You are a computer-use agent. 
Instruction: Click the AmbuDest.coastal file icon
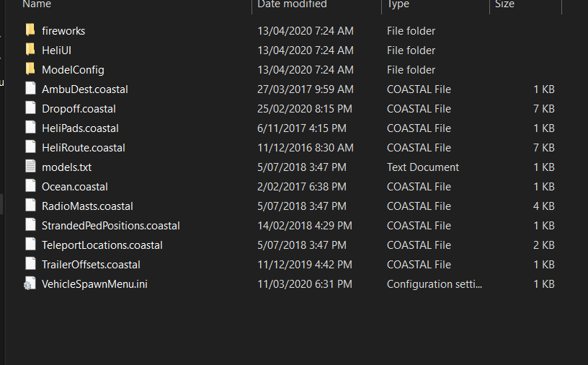[30, 89]
